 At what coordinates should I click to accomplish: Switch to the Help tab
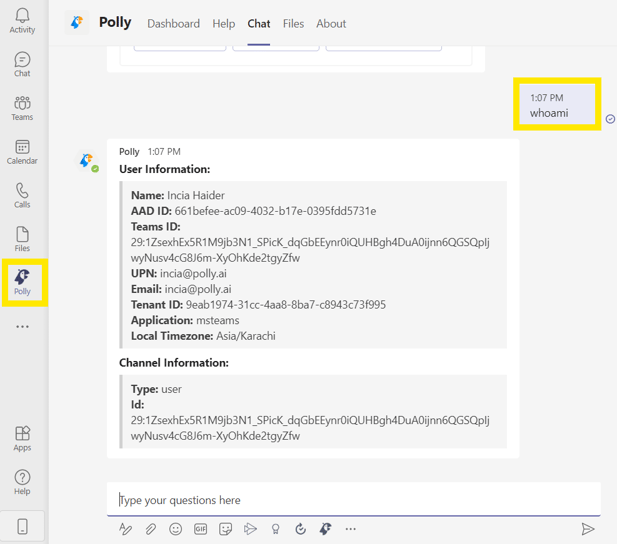coord(224,24)
